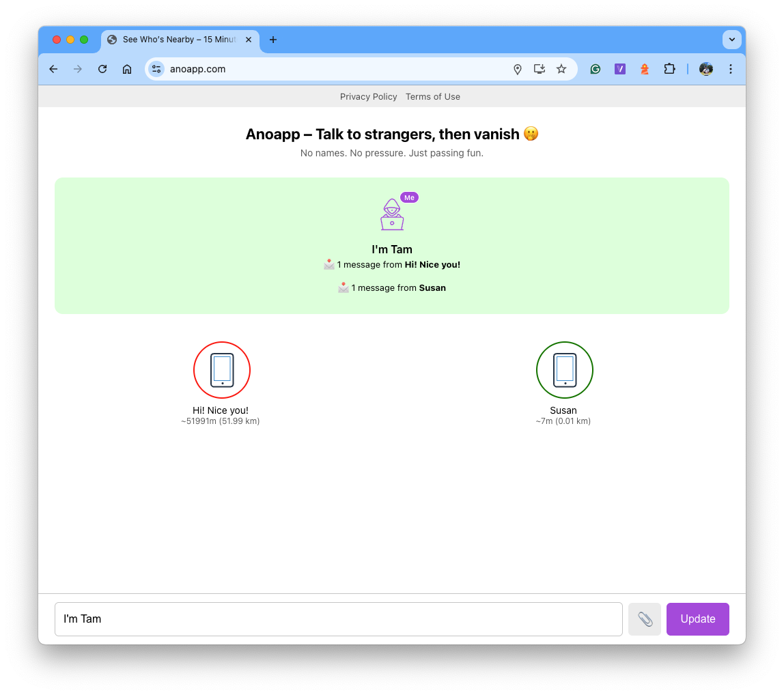Select Susan's green phone icon
This screenshot has height=695, width=784.
564,370
